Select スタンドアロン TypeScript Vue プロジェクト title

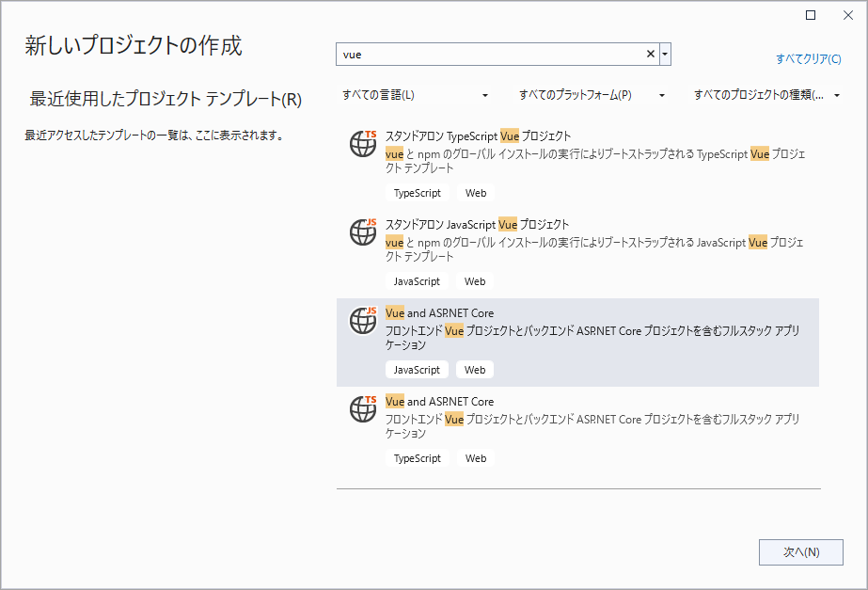[x=478, y=136]
